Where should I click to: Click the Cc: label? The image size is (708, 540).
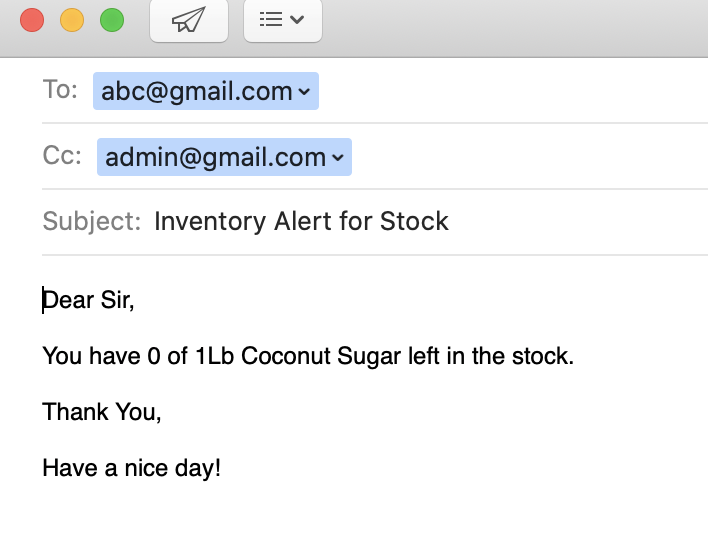(x=62, y=156)
